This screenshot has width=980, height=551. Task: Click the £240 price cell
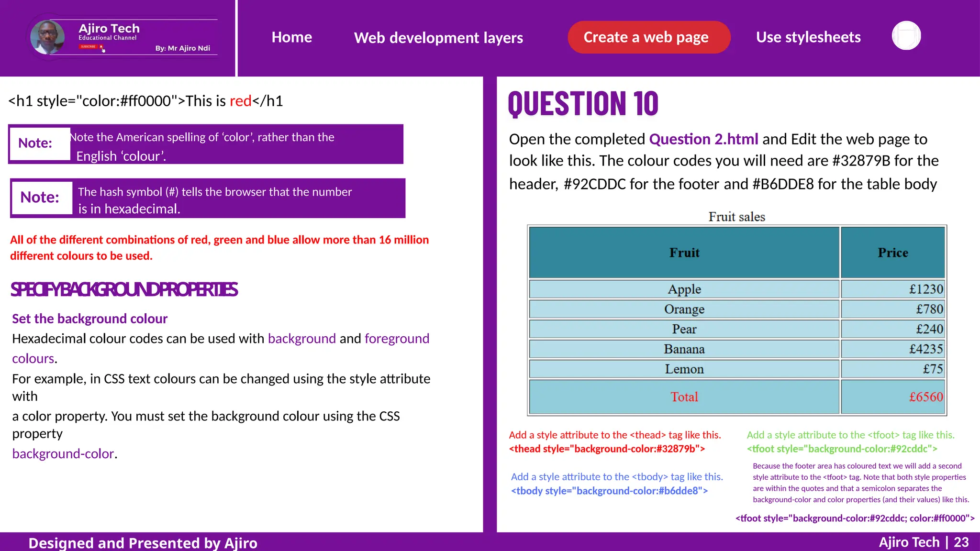(893, 329)
